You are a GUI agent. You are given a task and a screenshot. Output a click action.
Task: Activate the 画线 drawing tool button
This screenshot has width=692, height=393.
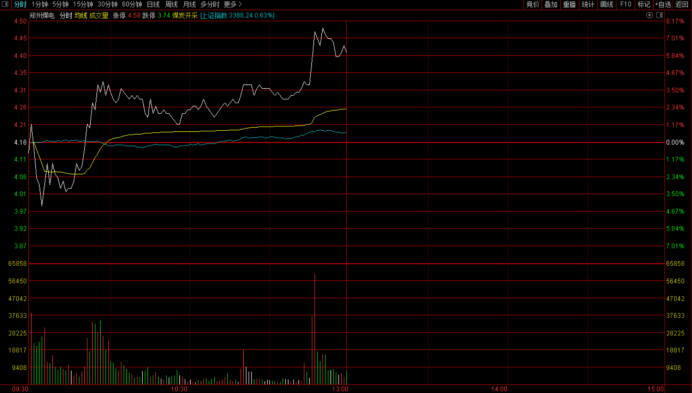tap(606, 4)
